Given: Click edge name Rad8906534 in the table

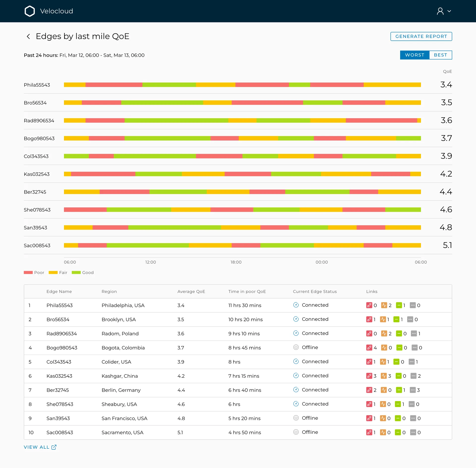Looking at the screenshot, I should pos(61,334).
